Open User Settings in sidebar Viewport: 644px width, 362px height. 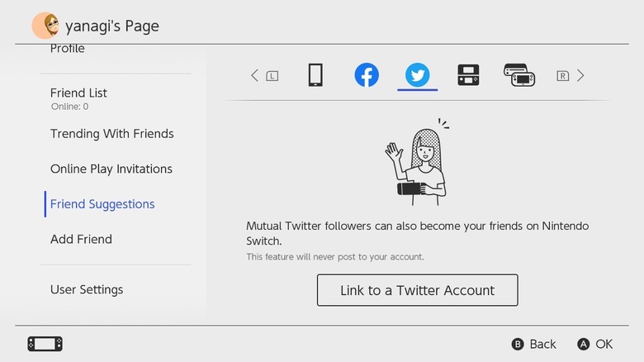86,289
